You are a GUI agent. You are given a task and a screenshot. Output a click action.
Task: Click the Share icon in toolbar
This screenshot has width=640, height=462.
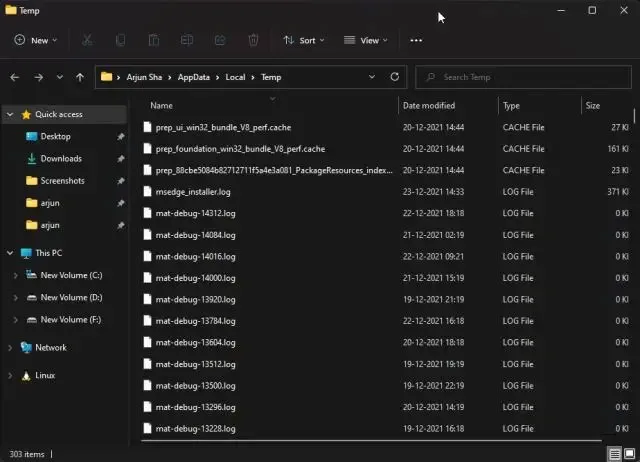tap(220, 40)
